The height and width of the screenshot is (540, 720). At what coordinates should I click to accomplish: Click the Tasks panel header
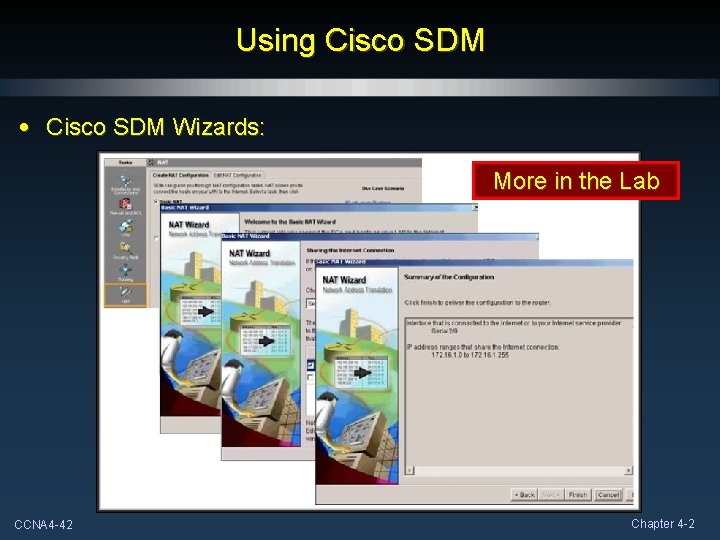125,163
